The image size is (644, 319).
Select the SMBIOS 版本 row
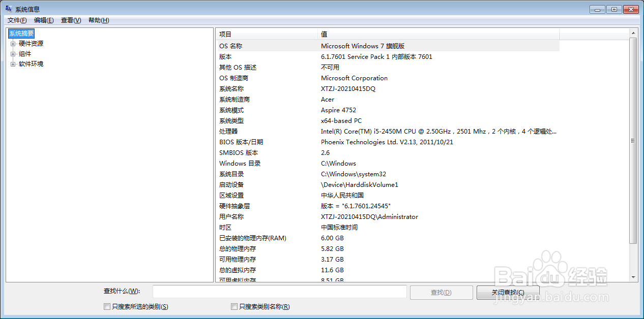coord(388,153)
